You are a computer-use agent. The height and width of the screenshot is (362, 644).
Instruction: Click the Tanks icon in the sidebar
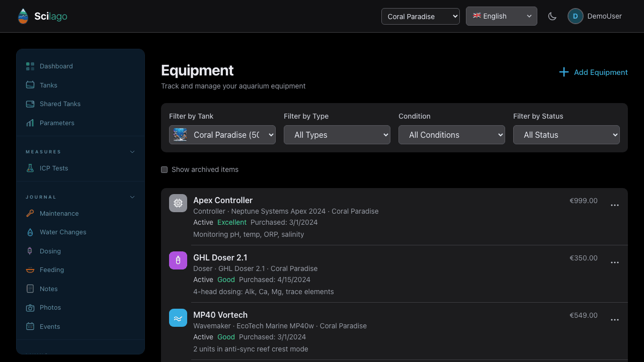click(x=30, y=85)
